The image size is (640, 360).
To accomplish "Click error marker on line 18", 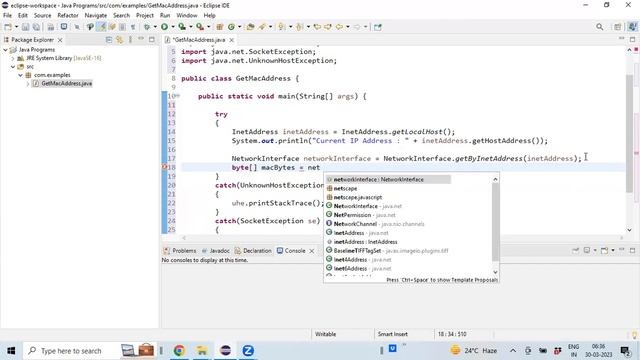I will (x=164, y=167).
